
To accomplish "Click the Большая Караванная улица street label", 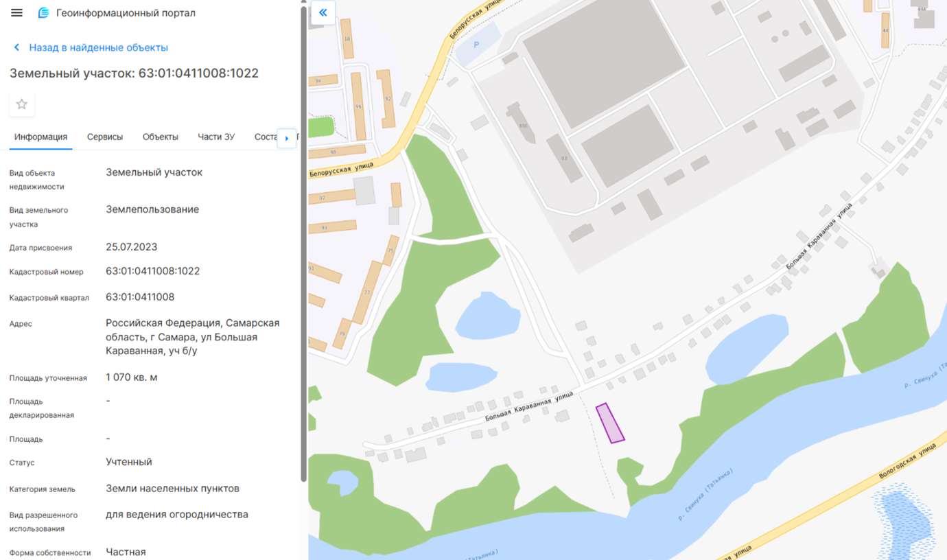I will [528, 407].
